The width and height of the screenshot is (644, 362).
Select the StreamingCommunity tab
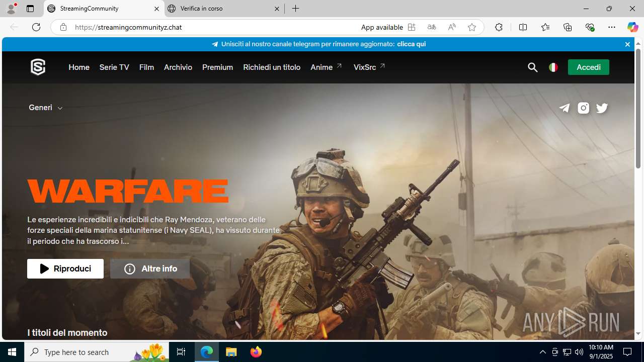point(104,9)
